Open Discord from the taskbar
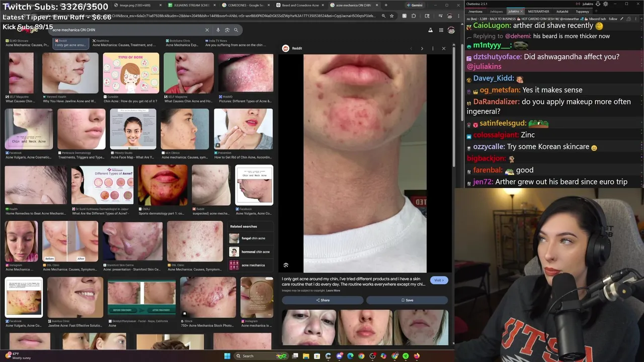 [x=339, y=356]
